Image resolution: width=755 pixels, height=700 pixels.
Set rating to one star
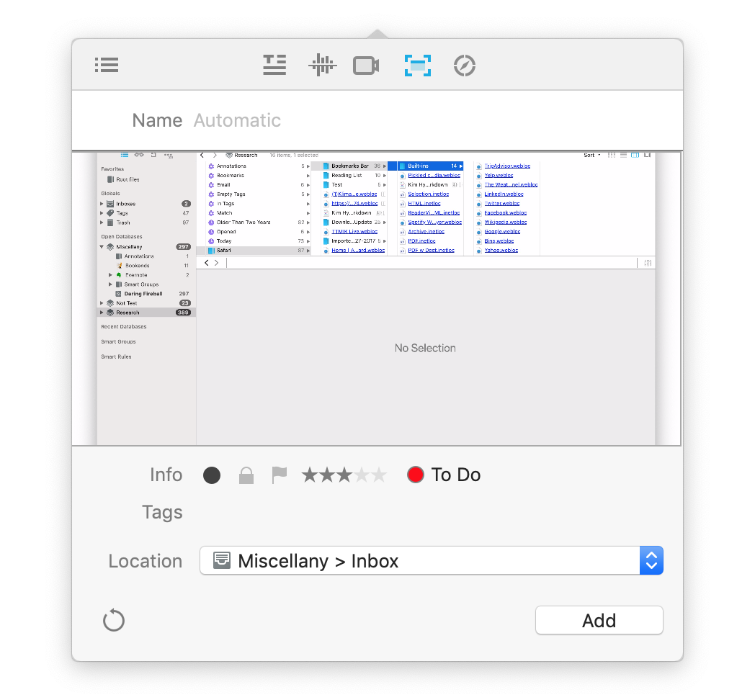tap(310, 475)
